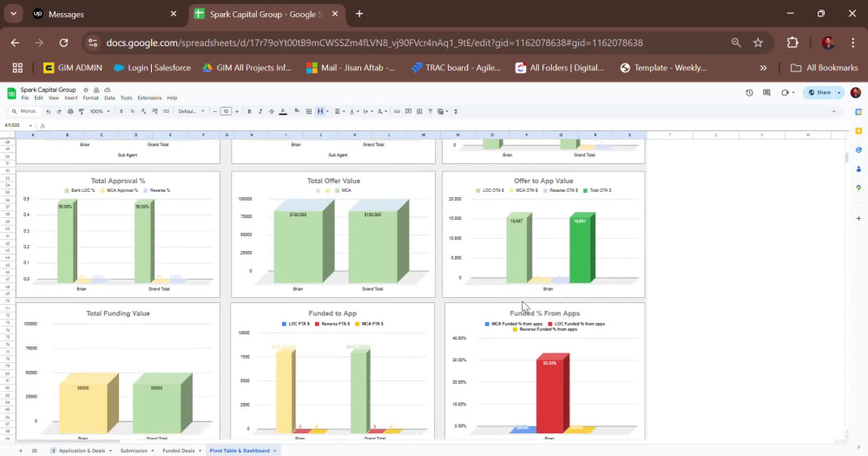868x456 pixels.
Task: Open the Insert menu
Action: point(71,98)
